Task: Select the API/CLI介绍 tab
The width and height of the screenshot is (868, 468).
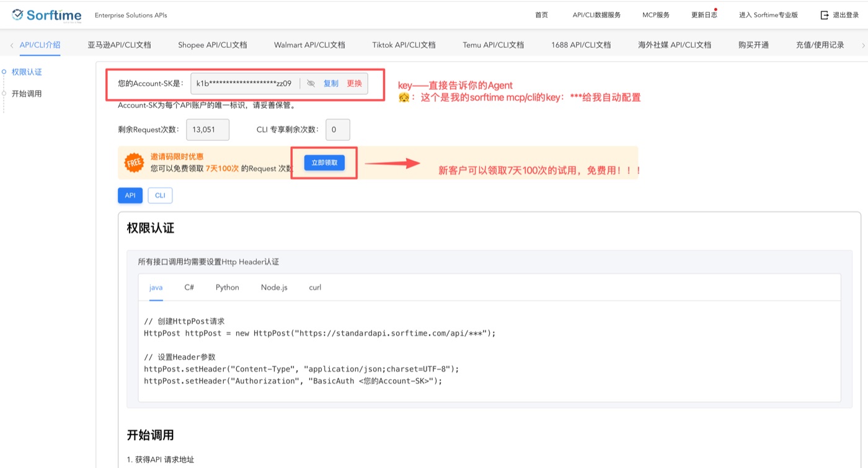Action: click(x=40, y=45)
